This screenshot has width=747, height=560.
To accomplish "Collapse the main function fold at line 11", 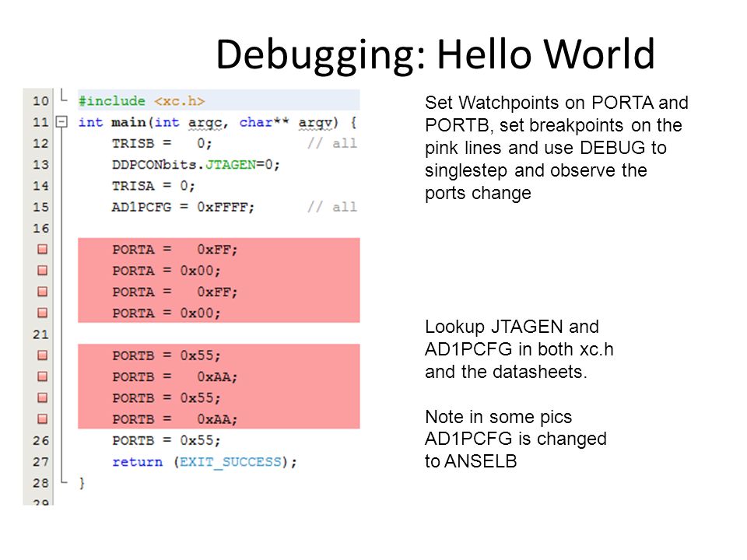I will click(61, 122).
